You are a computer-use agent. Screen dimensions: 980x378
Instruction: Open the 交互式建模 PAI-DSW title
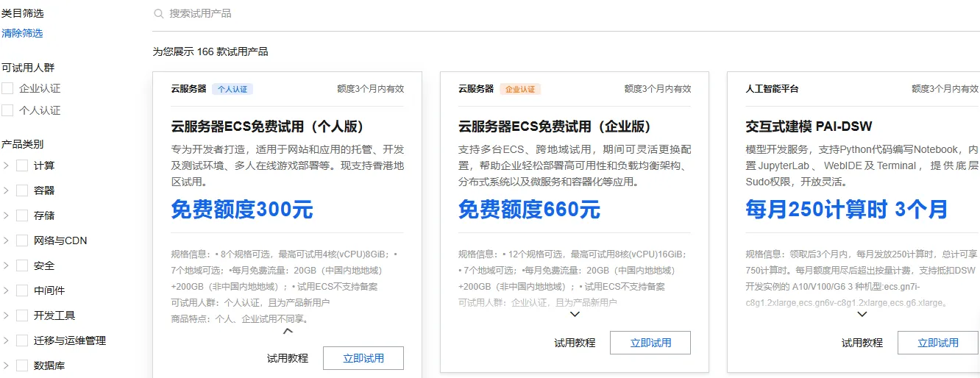(809, 126)
